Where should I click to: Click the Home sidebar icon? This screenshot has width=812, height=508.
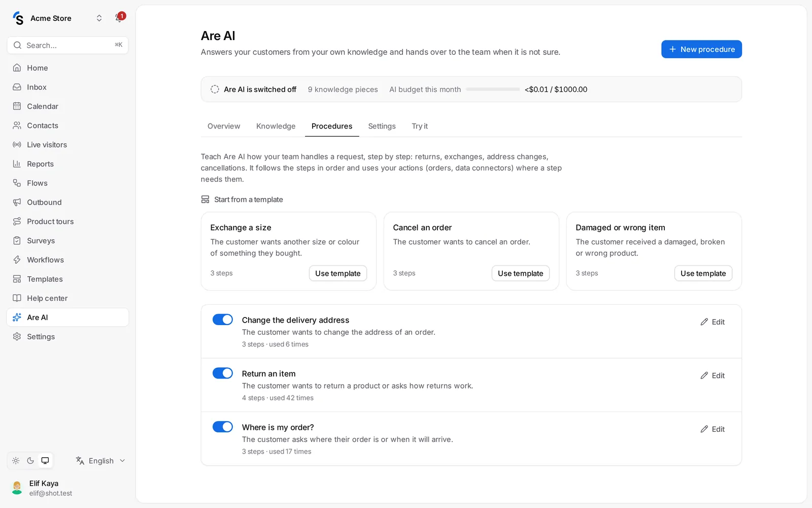pos(17,68)
